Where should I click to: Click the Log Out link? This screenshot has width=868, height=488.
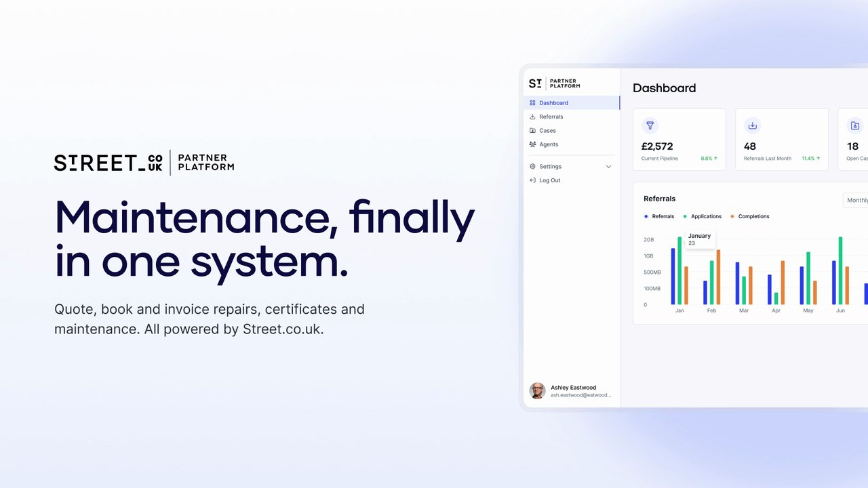(x=550, y=180)
